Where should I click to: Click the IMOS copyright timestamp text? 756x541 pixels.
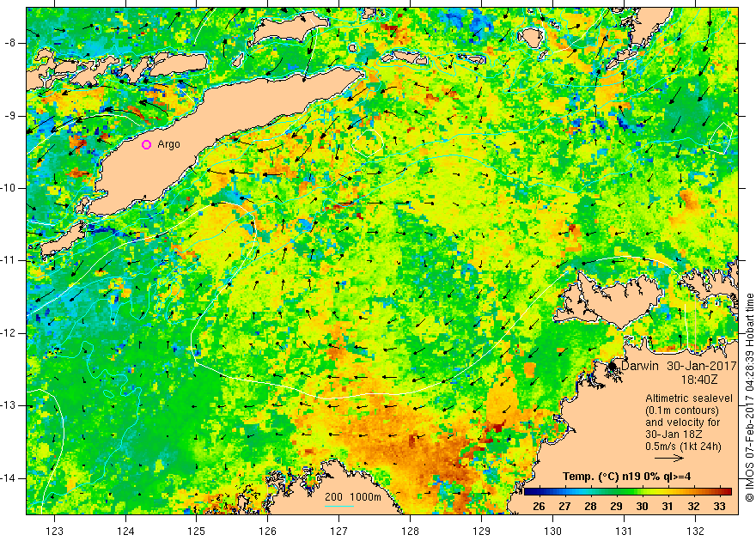point(749,398)
